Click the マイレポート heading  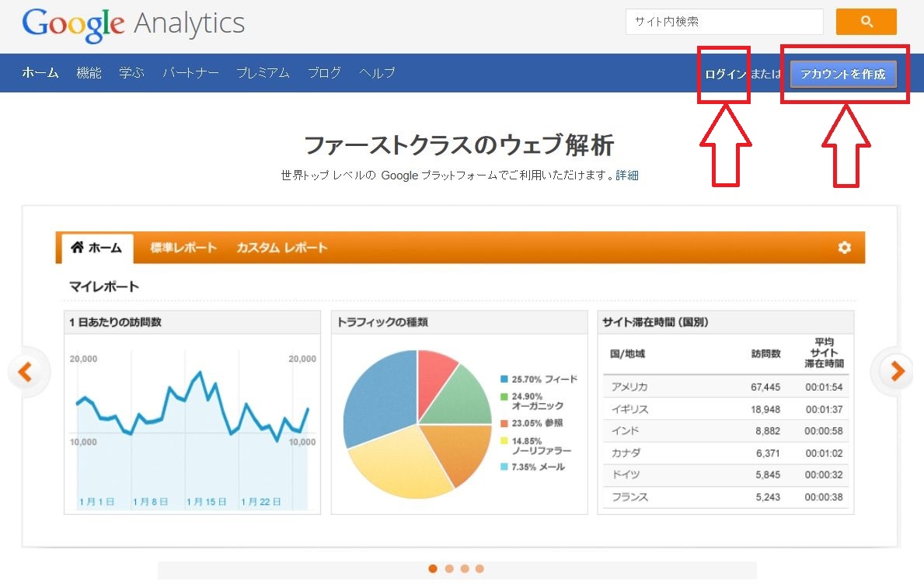tap(104, 287)
